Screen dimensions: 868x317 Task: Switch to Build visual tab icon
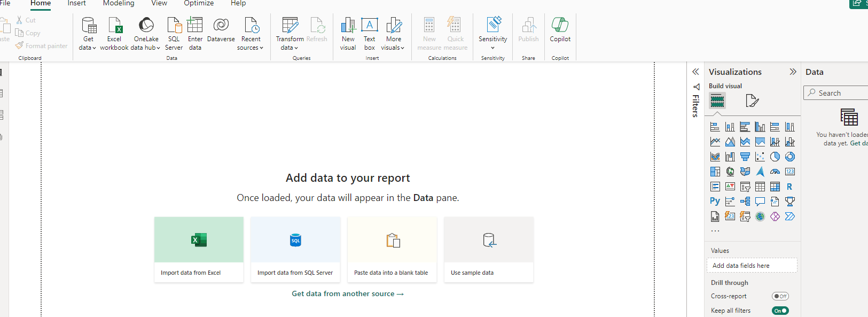[x=717, y=100]
